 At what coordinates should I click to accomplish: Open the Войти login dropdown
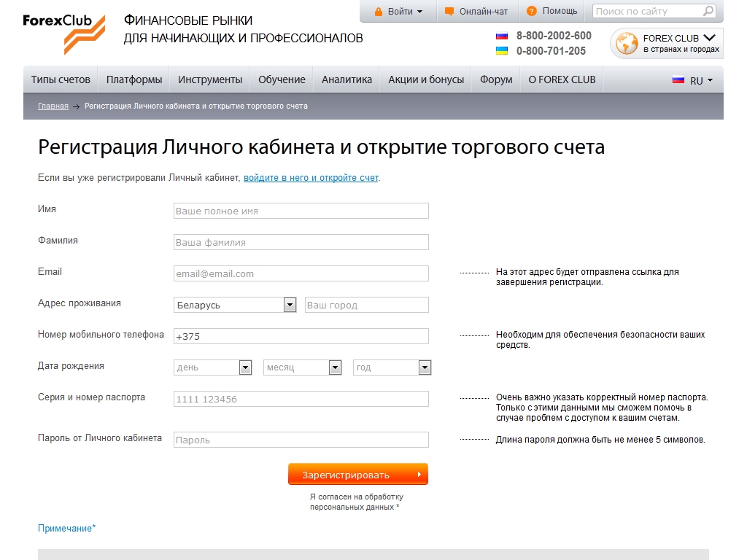398,11
